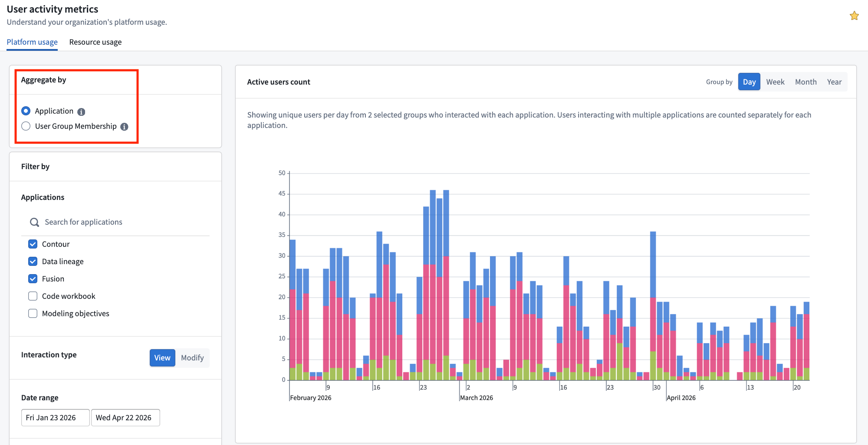868x445 pixels.
Task: Switch interaction type to Modify
Action: tap(192, 357)
